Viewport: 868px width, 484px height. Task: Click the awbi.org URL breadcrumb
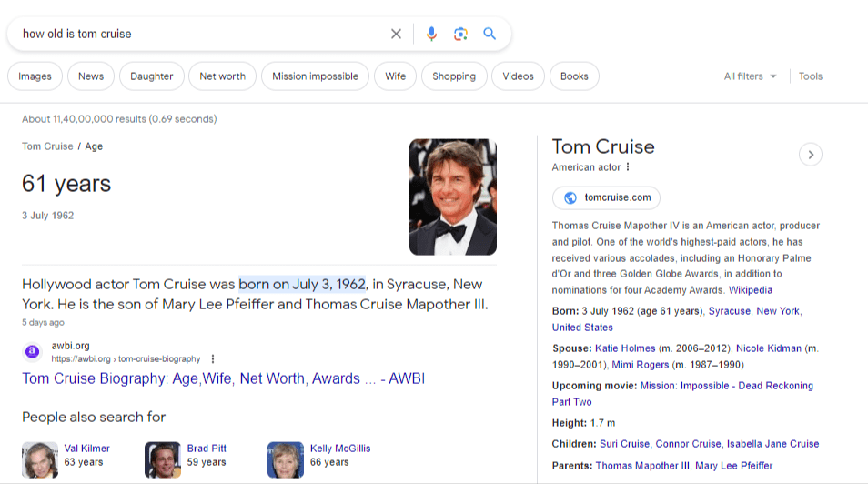coord(126,358)
